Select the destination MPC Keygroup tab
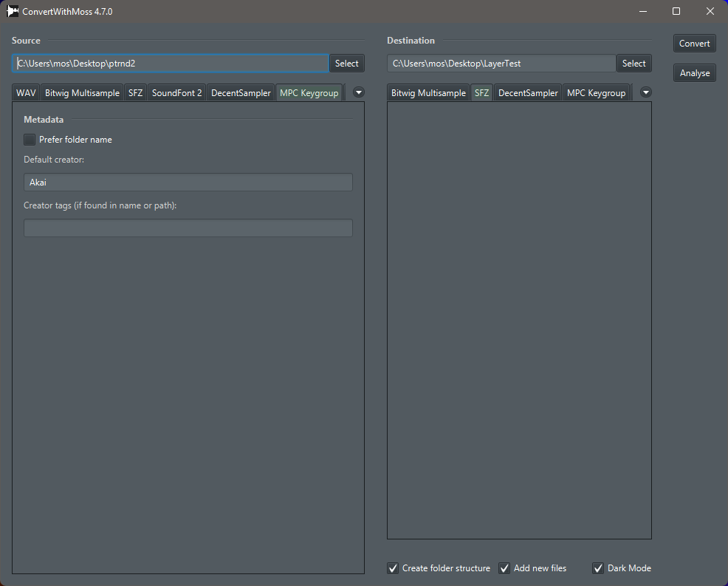 596,93
